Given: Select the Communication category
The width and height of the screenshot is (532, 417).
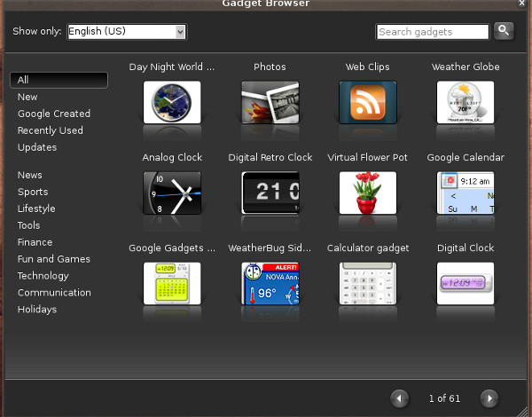Looking at the screenshot, I should click(54, 293).
